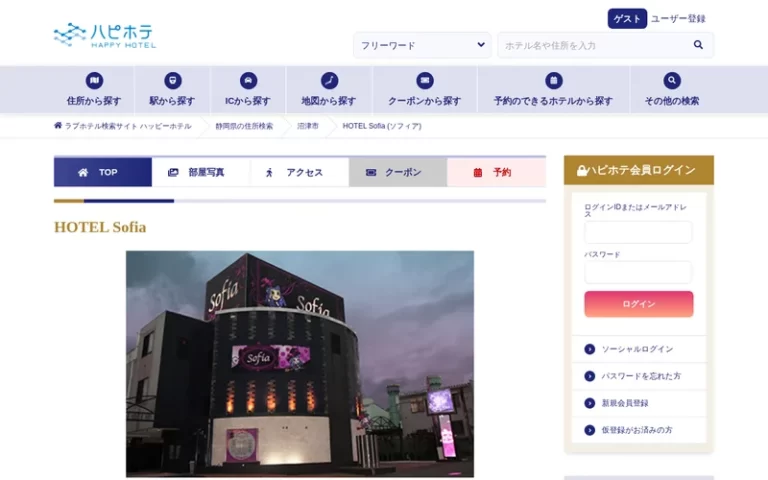Open 予約のできるホテルから探す menu item

553,90
